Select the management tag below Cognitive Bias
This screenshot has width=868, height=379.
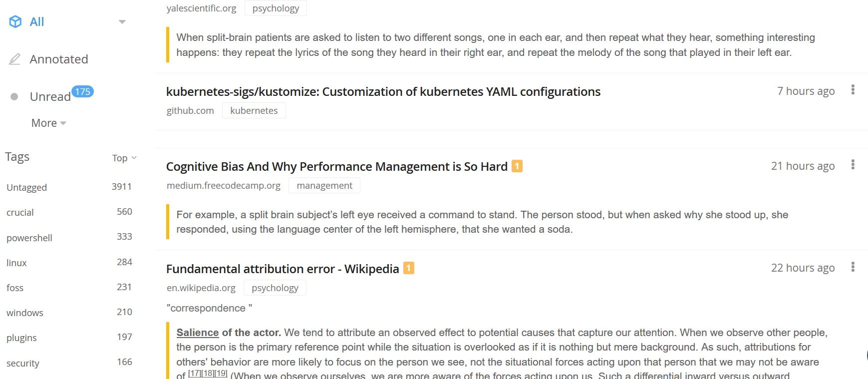[x=324, y=185]
